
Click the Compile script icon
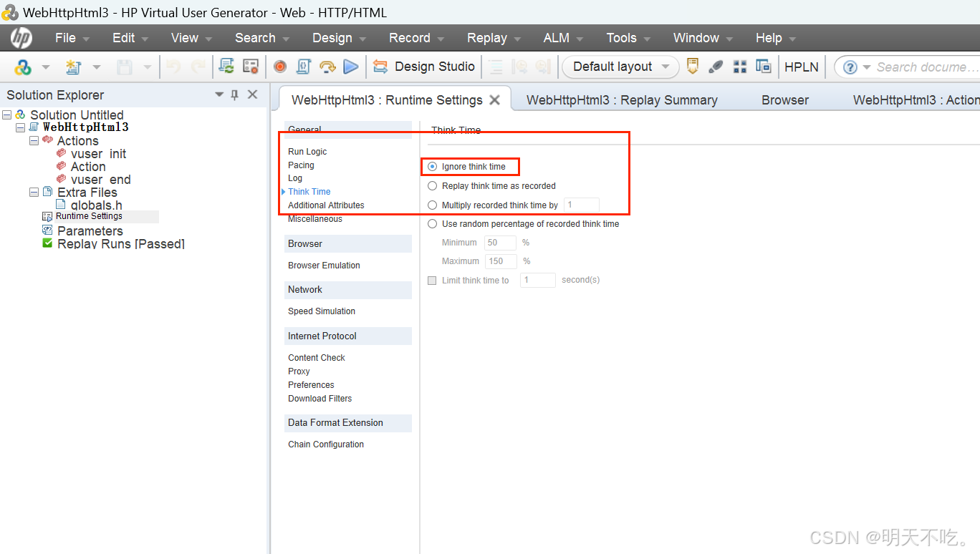[303, 67]
